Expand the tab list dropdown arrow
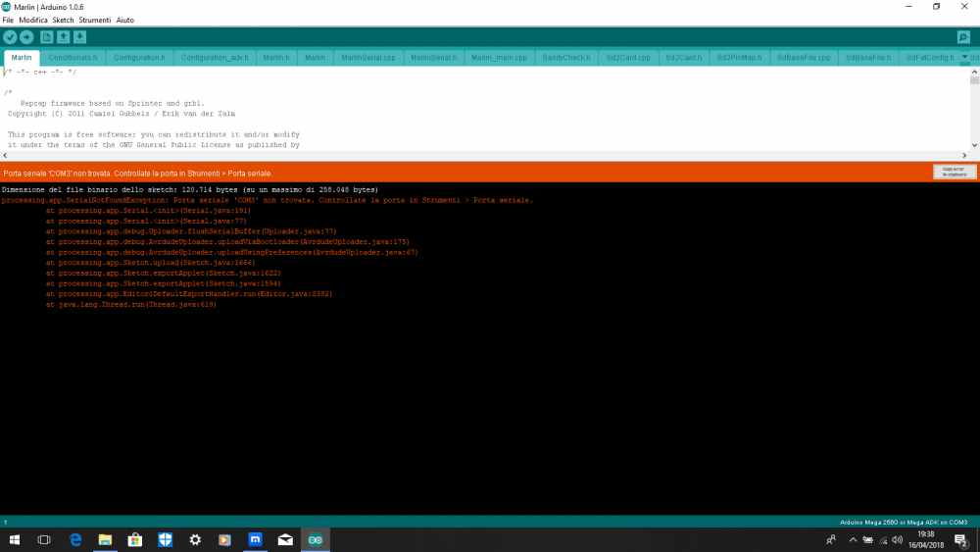This screenshot has width=980, height=552. point(964,57)
